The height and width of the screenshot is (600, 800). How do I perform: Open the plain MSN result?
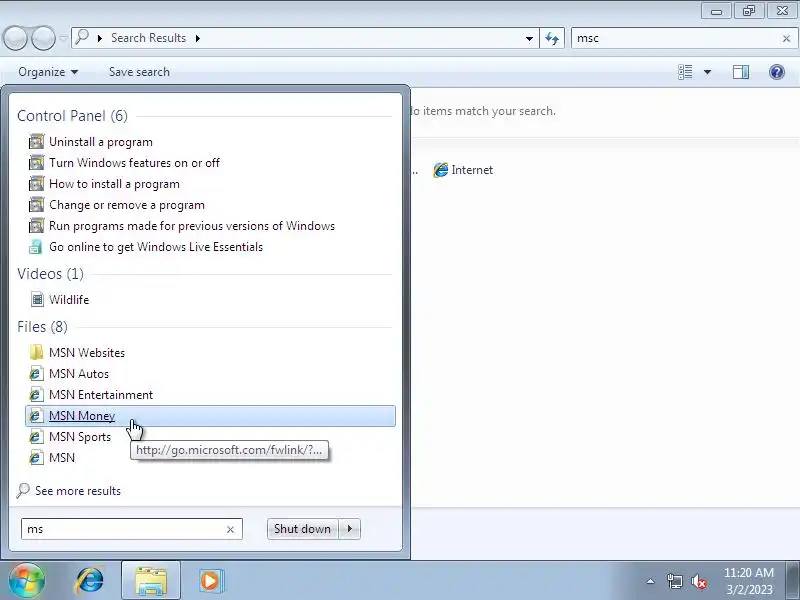(62, 458)
